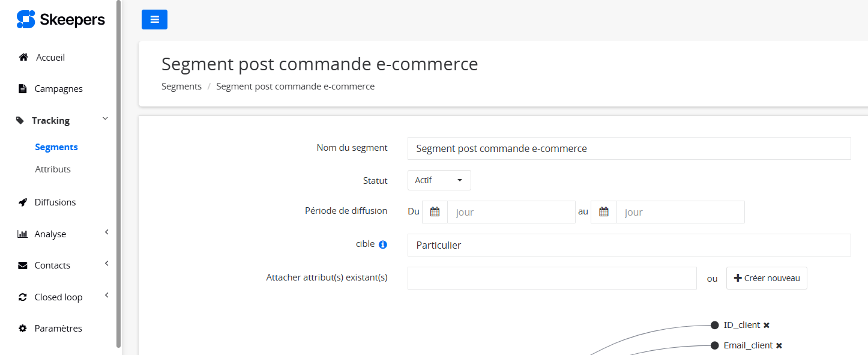Expand the Contacts submenu
The image size is (868, 355).
coord(107,263)
